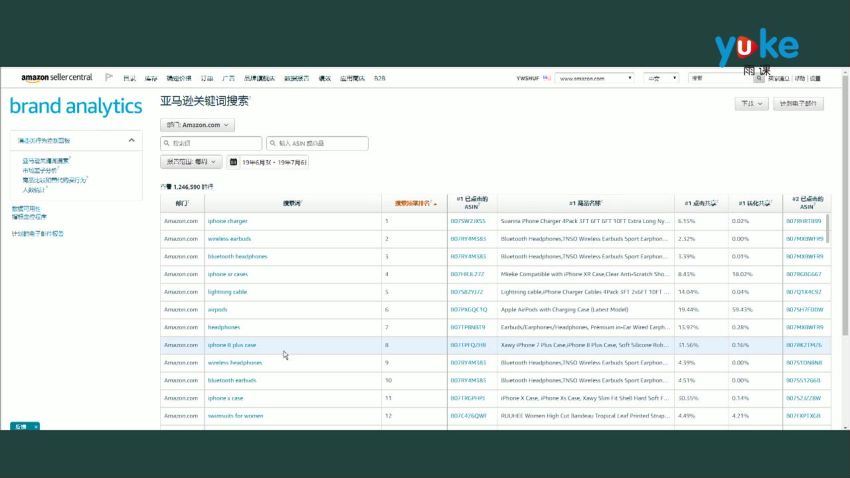
Task: Open the 'iphone 8 plus case' search term
Action: tap(232, 345)
